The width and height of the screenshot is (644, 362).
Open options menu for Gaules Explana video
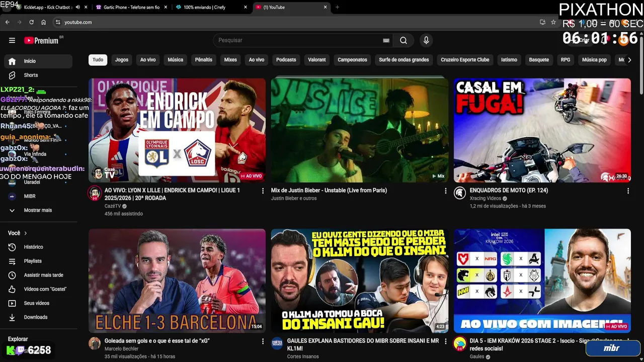point(445,341)
